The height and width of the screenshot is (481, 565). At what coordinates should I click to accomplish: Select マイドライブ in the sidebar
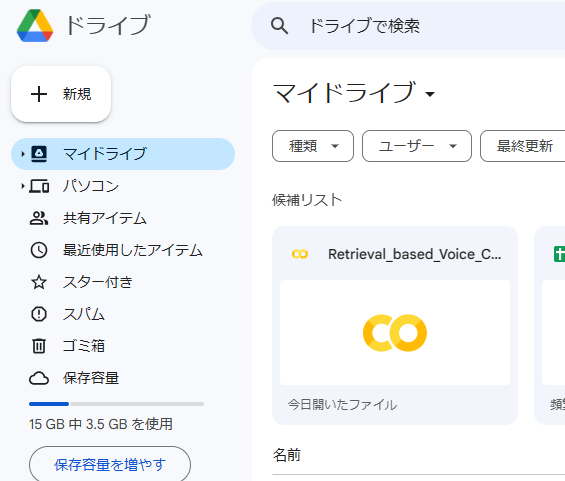click(123, 154)
